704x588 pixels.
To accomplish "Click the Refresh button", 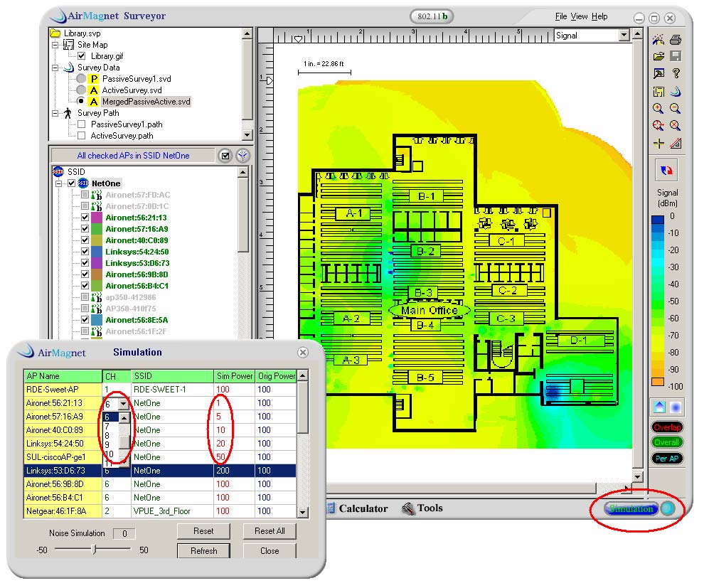I will point(203,551).
